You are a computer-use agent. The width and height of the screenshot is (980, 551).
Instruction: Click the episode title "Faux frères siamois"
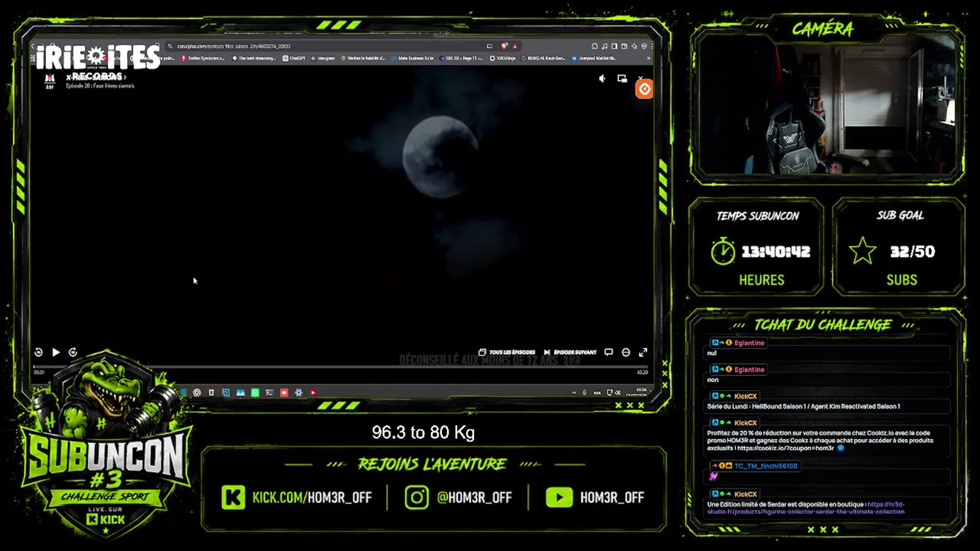pyautogui.click(x=113, y=86)
